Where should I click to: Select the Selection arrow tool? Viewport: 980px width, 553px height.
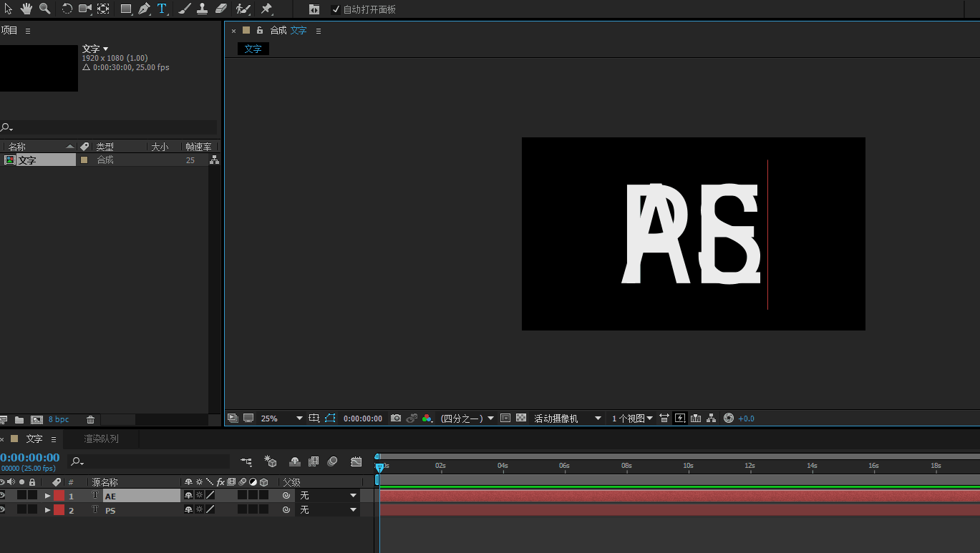[x=9, y=9]
